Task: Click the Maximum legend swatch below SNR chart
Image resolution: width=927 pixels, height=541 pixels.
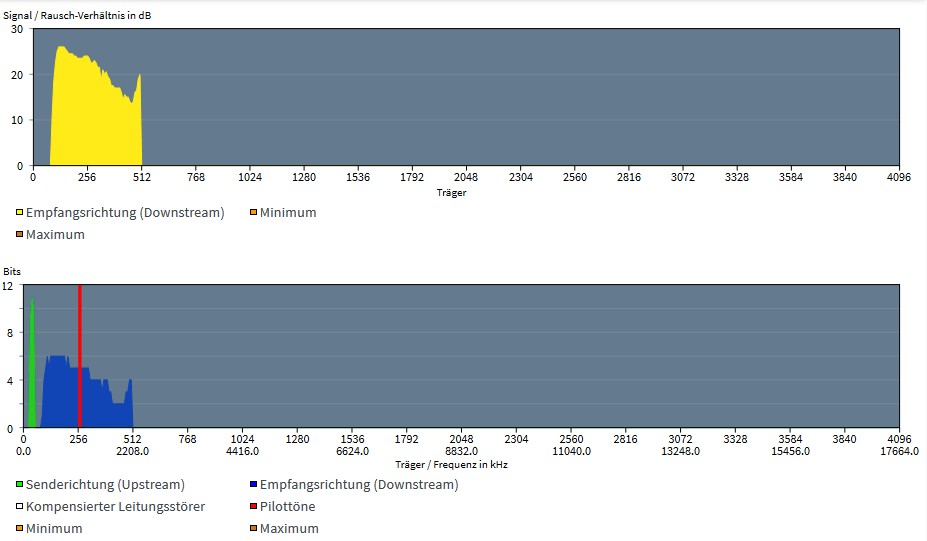Action: pos(19,235)
